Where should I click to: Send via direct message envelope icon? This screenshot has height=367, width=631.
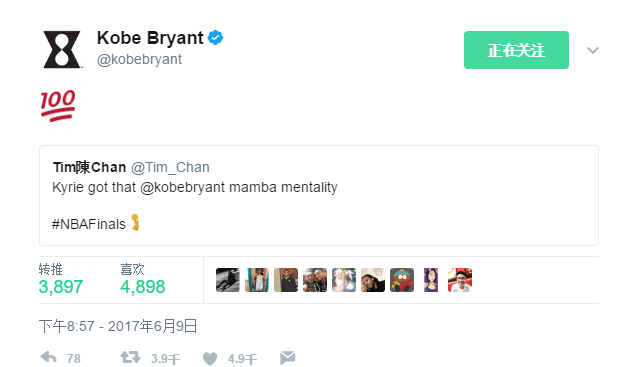pos(287,357)
